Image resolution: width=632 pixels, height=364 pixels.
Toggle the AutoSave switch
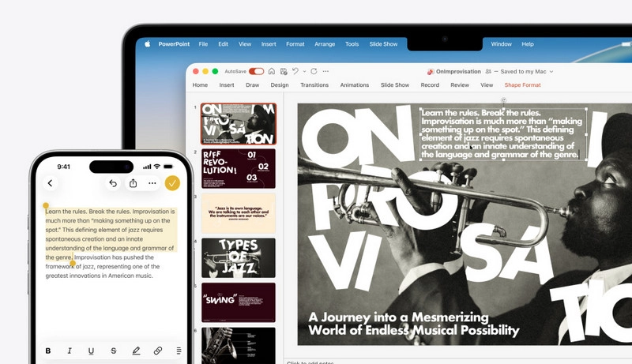click(x=256, y=71)
